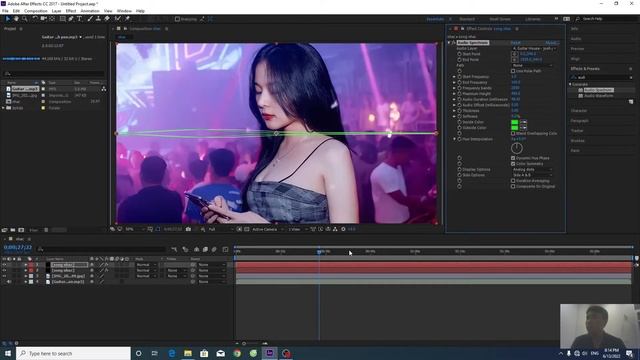Image resolution: width=640 pixels, height=360 pixels.
Task: Select the Rectangle shape tool
Action: 62,19
